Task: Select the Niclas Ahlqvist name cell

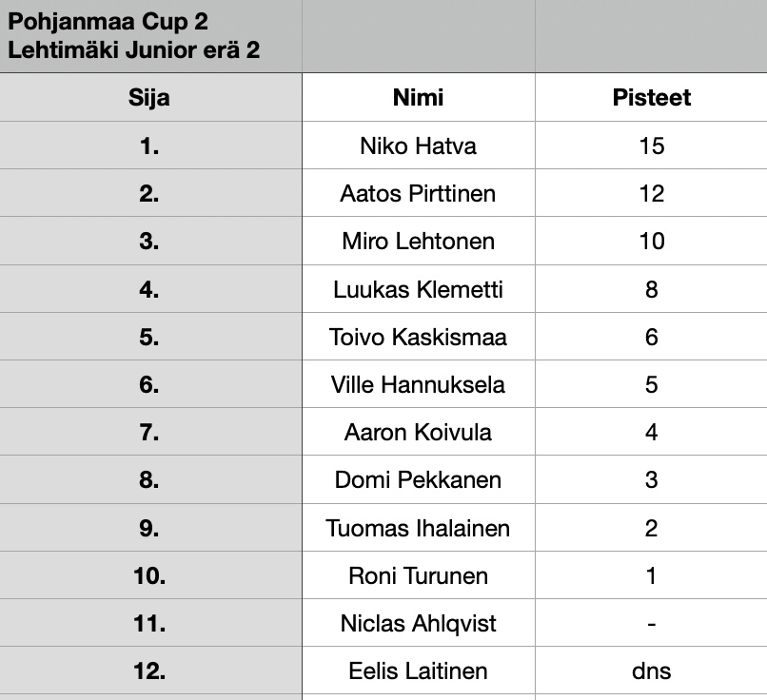Action: click(419, 623)
